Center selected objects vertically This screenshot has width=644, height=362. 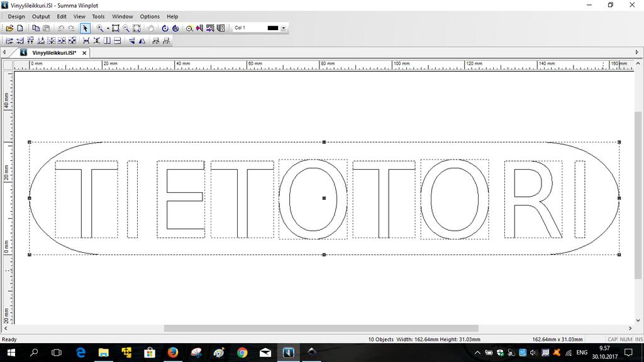coord(62,41)
